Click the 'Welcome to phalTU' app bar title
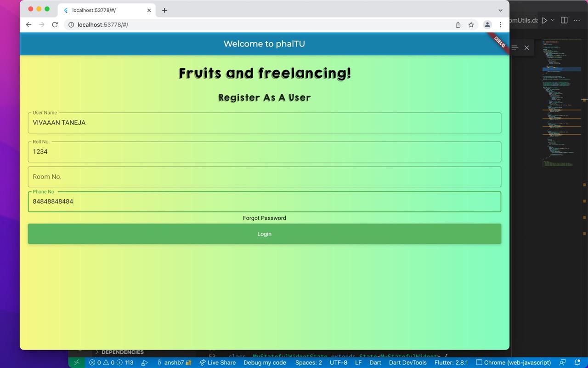This screenshot has height=368, width=588. (264, 44)
